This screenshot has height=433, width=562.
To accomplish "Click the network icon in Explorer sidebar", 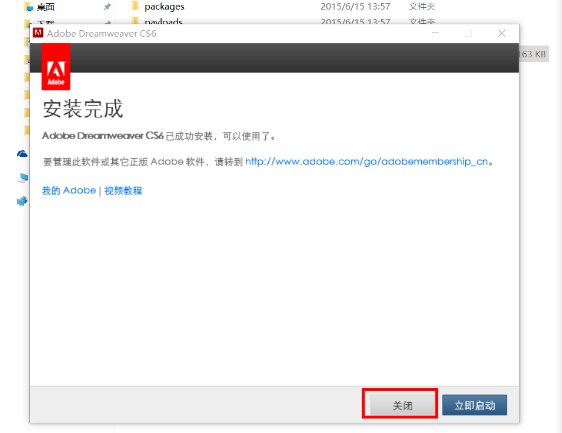I will [x=22, y=201].
